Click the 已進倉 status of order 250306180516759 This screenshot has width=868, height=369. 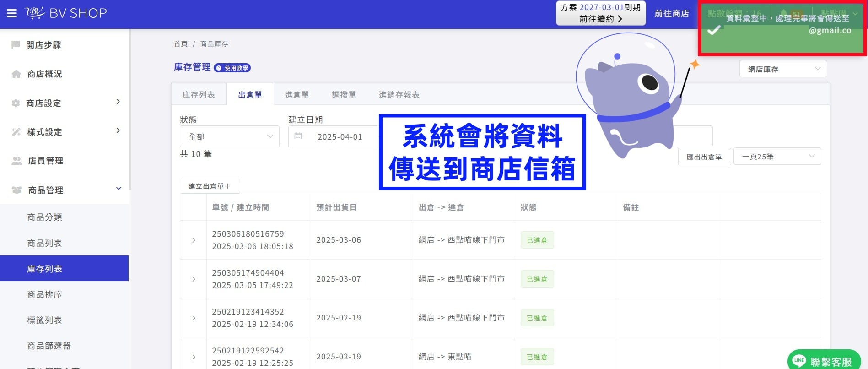(x=537, y=240)
